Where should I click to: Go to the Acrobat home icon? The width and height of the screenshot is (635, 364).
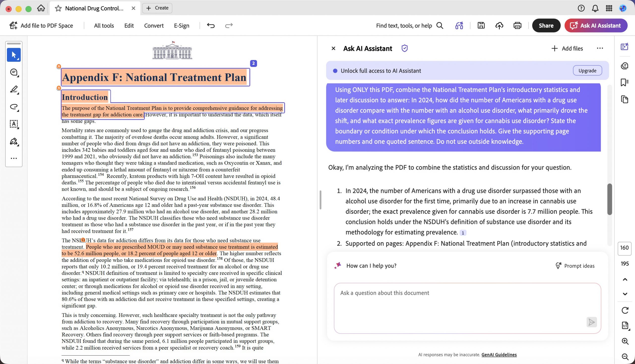41,8
